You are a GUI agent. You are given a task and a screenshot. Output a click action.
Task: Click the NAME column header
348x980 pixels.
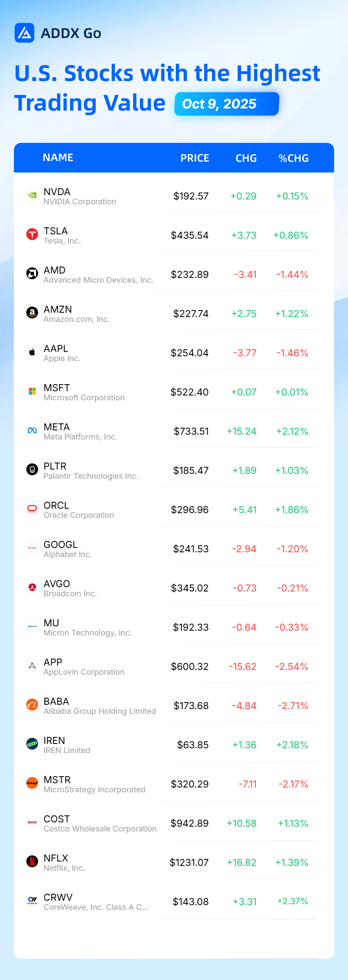pos(58,158)
